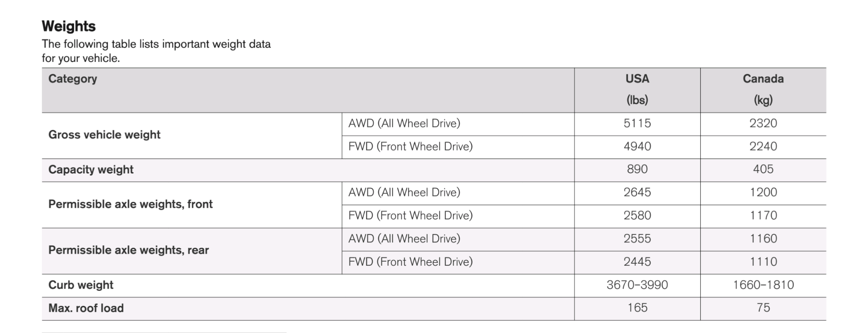This screenshot has height=333, width=868.
Task: Select the 165 lbs roof load value
Action: pyautogui.click(x=637, y=308)
